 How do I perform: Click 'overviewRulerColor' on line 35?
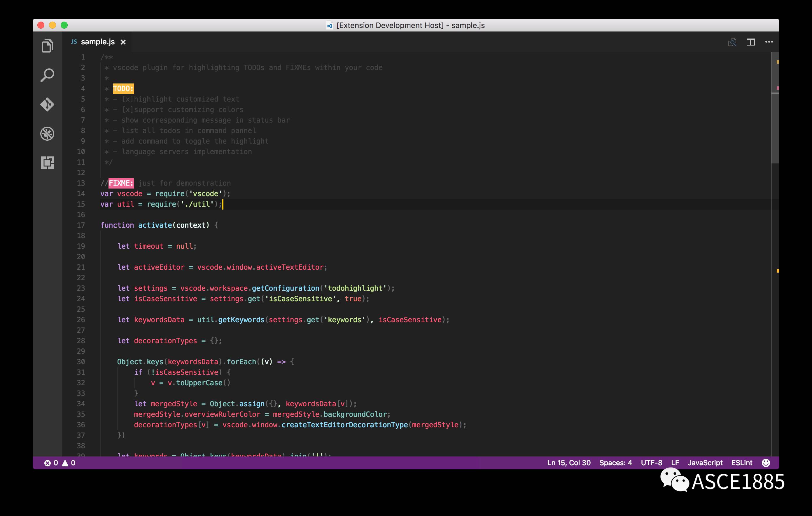(x=222, y=414)
